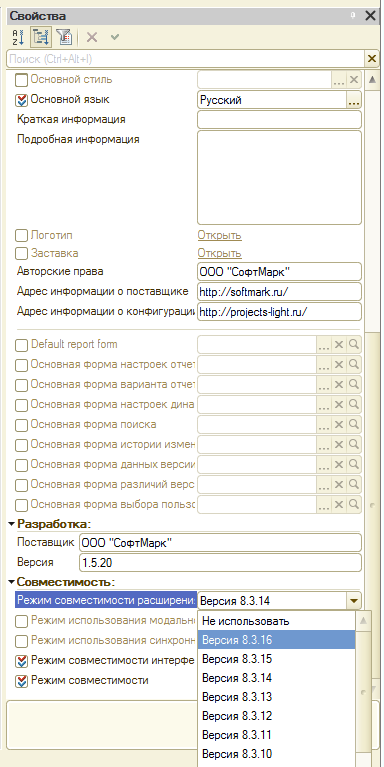Screen dimensions: 384x767
Task: Edit the Авторские права field
Action: point(279,271)
